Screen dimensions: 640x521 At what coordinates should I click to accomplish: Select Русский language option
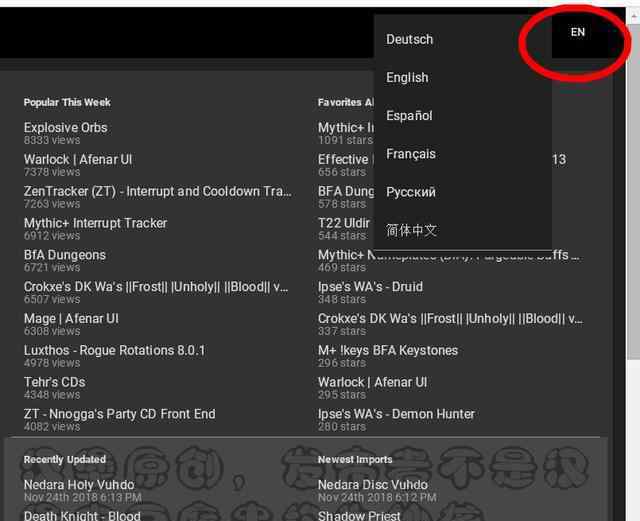click(x=411, y=192)
